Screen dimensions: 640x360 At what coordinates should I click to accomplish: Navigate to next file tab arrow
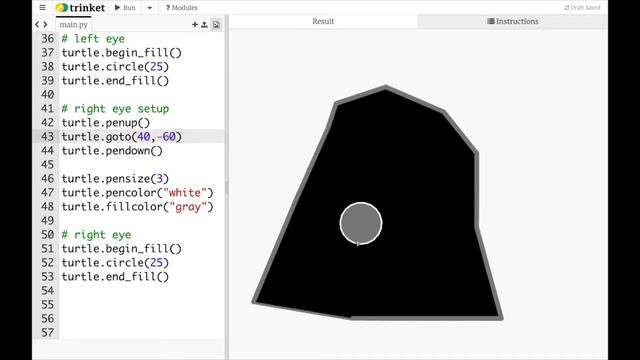[x=45, y=24]
